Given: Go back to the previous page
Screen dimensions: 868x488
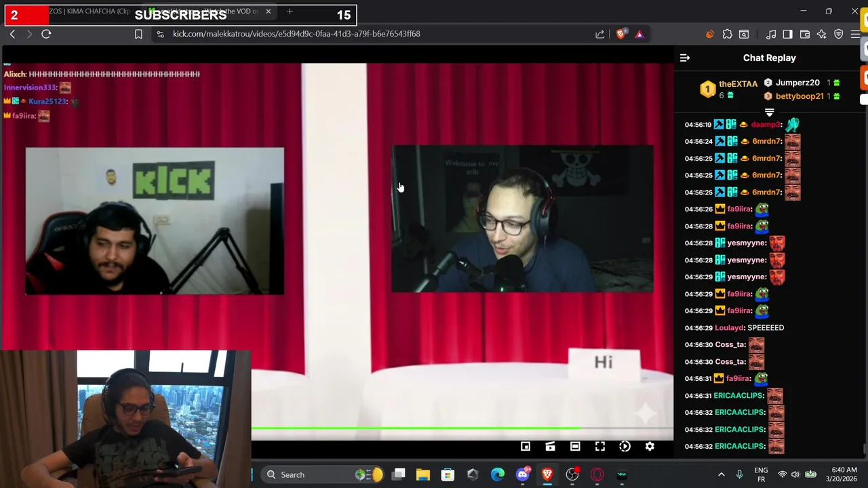Looking at the screenshot, I should pos(12,34).
